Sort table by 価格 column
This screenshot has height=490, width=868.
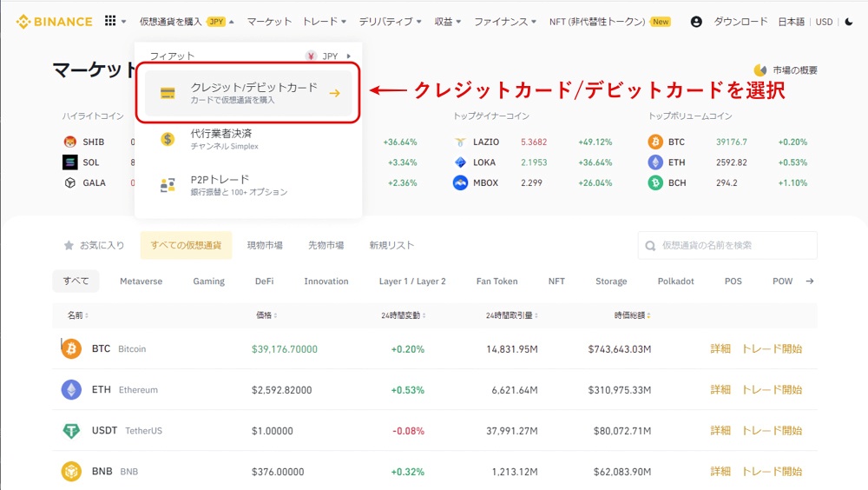266,315
